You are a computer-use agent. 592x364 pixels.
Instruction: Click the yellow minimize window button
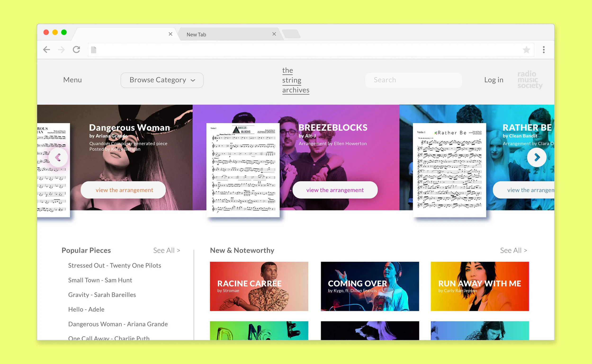tap(55, 32)
